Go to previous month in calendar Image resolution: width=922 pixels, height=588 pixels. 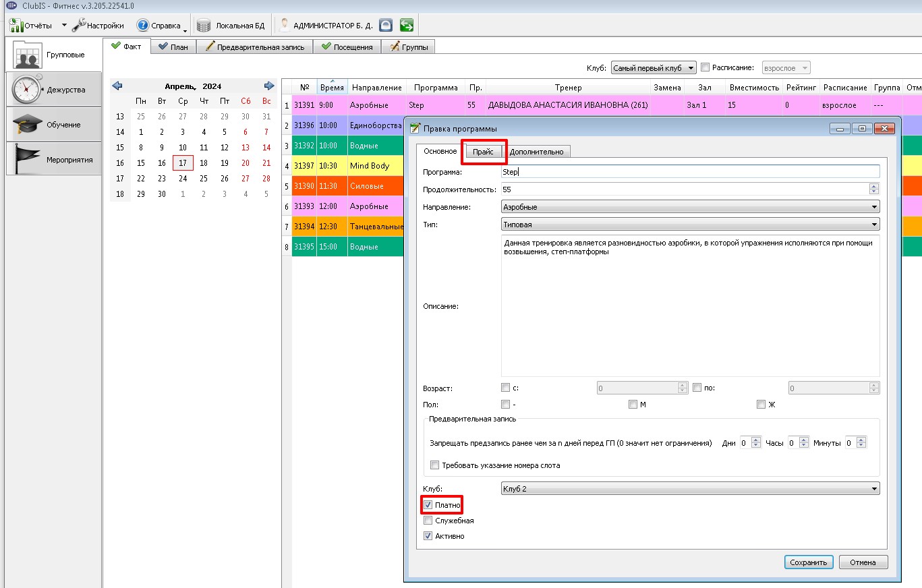(x=117, y=86)
